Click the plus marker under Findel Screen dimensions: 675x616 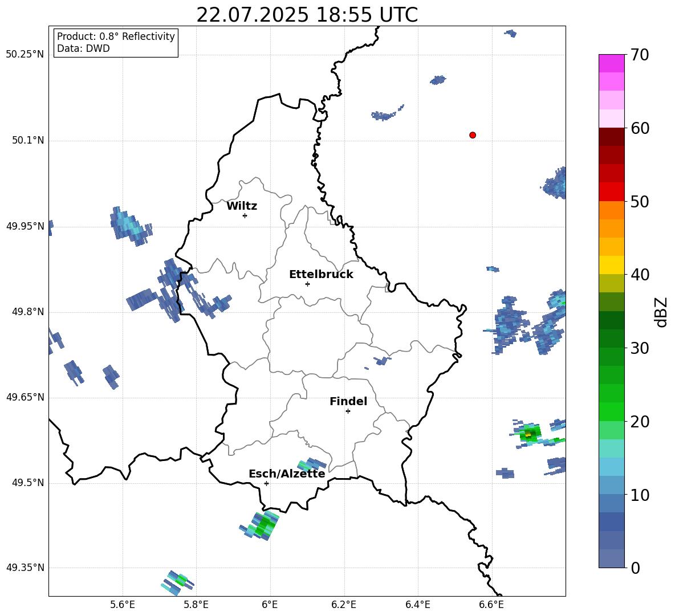(348, 411)
